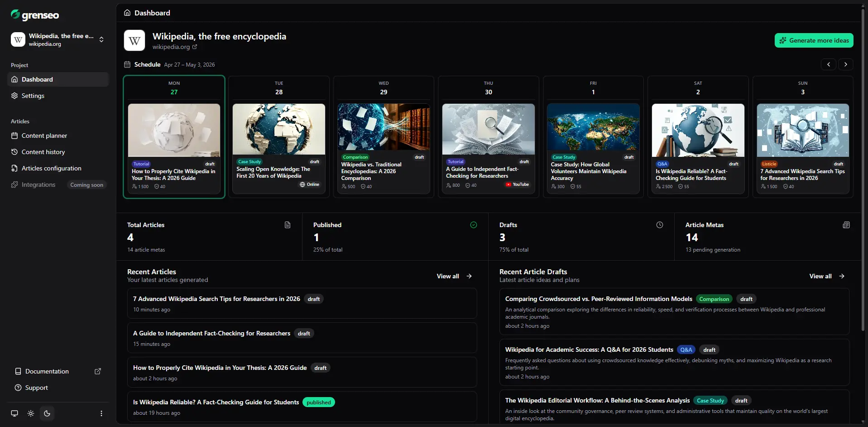
Task: Go to Content history
Action: [x=58, y=152]
